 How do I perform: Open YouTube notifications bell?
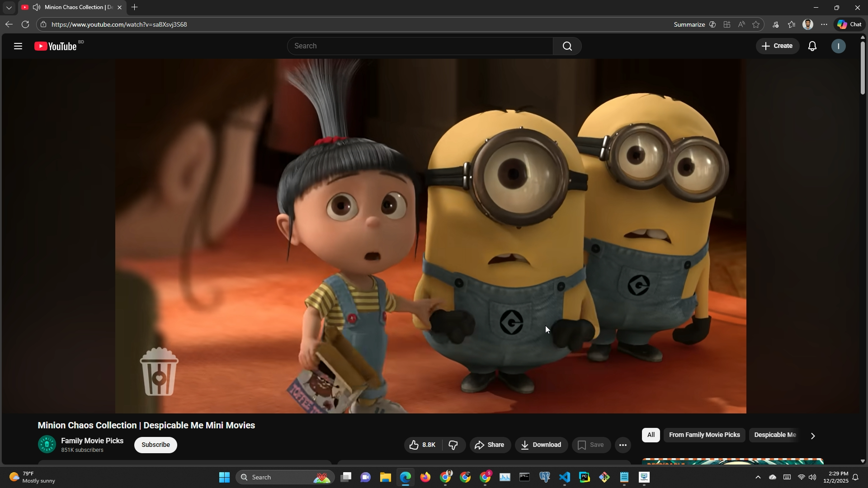click(812, 46)
